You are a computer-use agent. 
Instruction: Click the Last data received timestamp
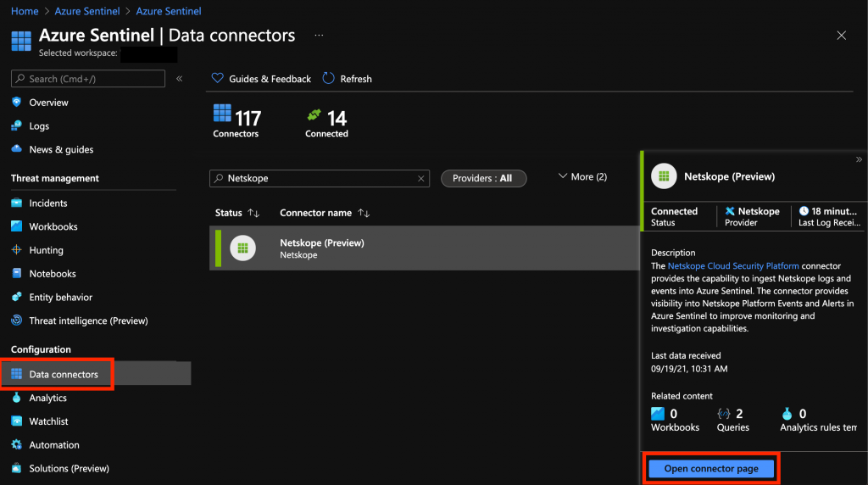point(689,369)
